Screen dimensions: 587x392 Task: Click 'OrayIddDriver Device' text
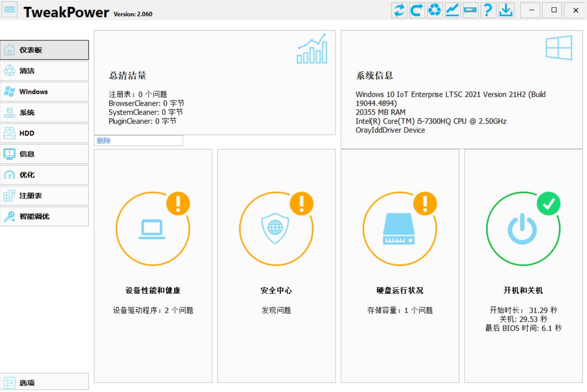(390, 130)
